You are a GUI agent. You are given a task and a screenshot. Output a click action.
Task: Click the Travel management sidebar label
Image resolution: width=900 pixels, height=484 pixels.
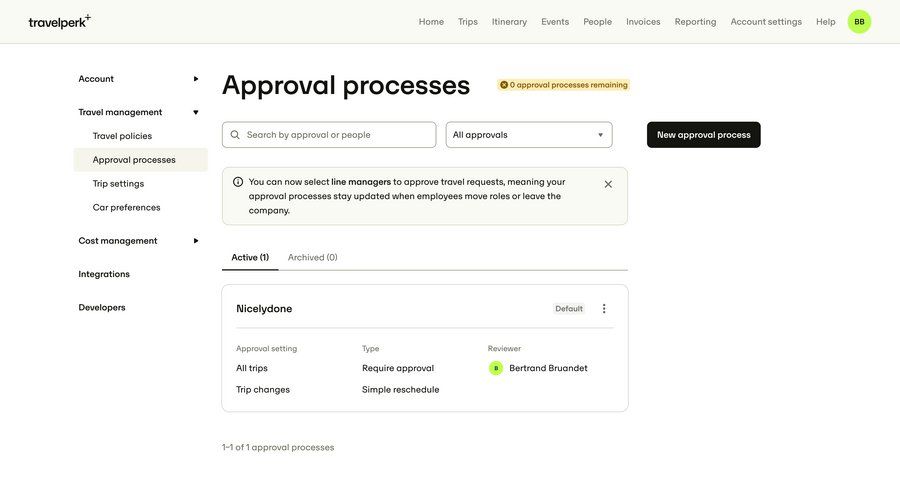(x=120, y=113)
